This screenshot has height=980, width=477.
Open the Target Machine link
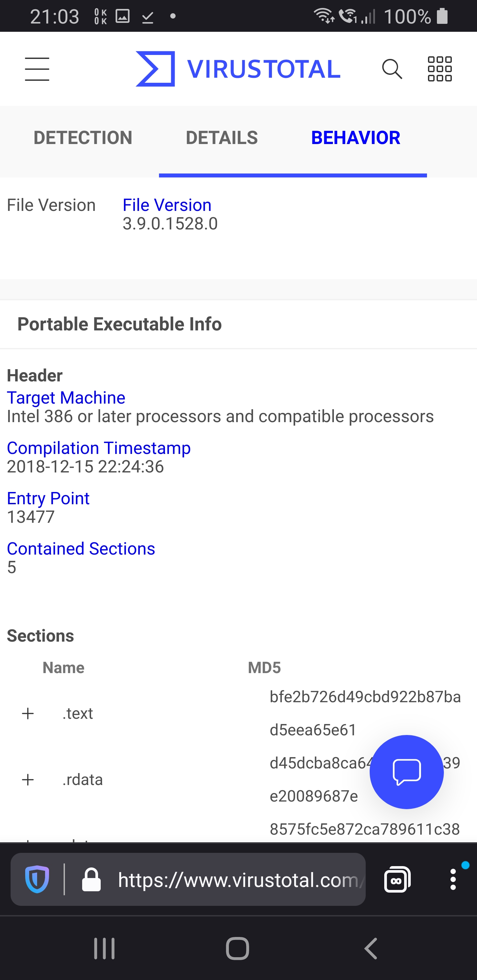(x=66, y=397)
